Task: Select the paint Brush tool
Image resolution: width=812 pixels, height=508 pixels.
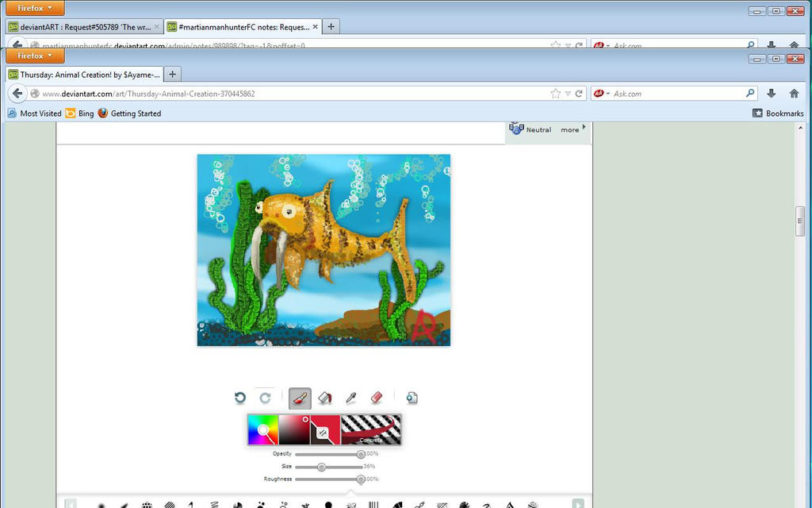Action: pos(300,398)
